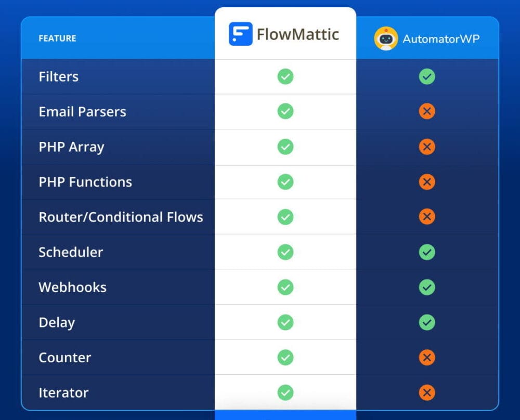Click FlowMattic's green check for Iterator
The width and height of the screenshot is (520, 420).
tap(285, 392)
